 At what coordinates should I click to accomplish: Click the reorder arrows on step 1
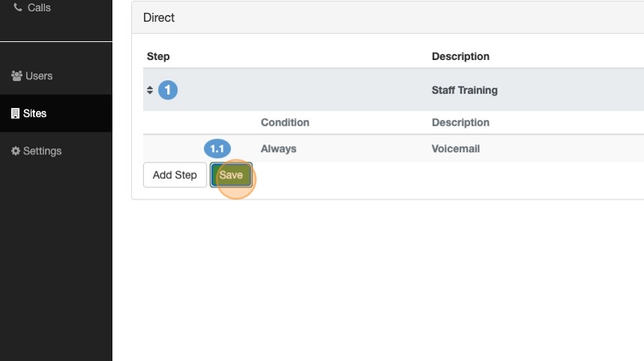[x=150, y=90]
